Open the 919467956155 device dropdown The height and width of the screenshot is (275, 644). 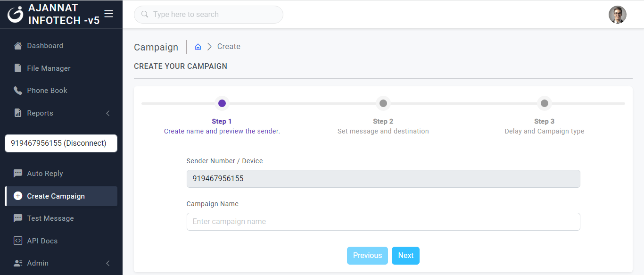(61, 143)
